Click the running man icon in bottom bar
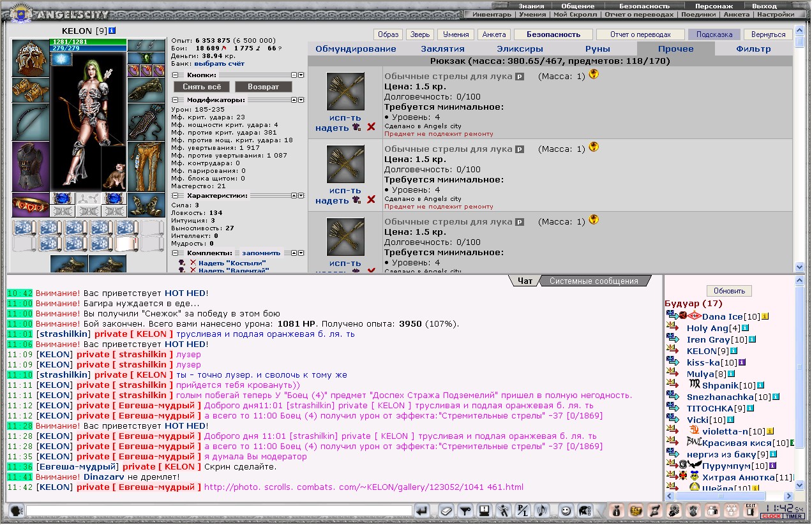This screenshot has height=525, width=812. click(504, 510)
